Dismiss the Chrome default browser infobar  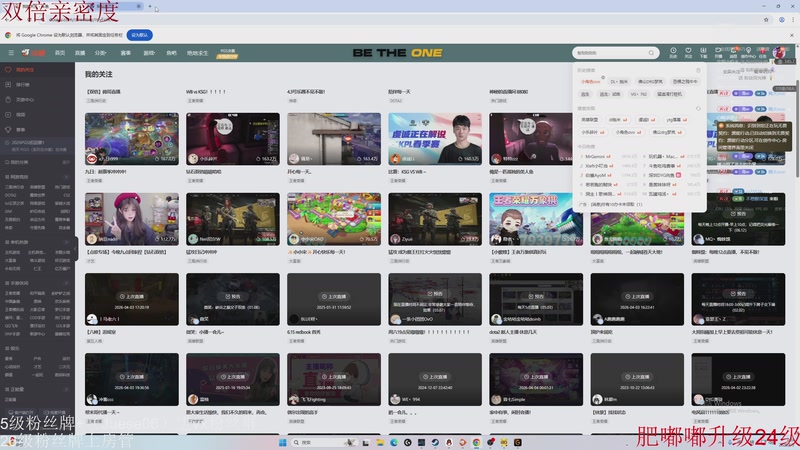click(x=792, y=35)
